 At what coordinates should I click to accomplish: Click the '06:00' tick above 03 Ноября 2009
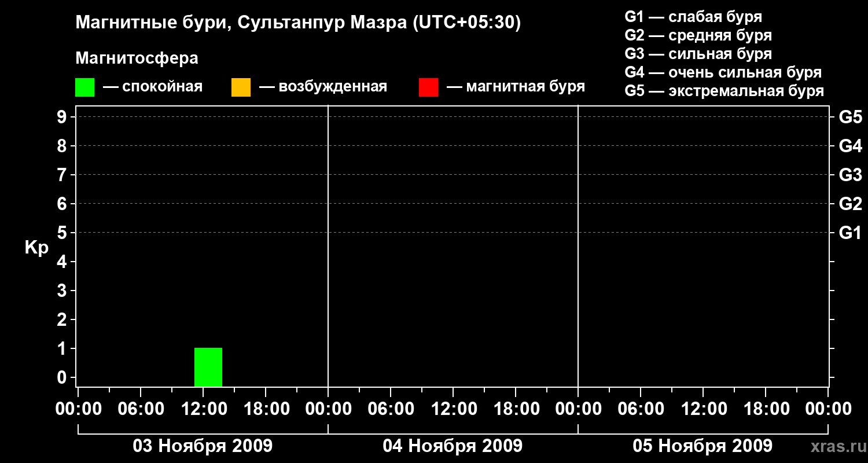click(x=140, y=409)
